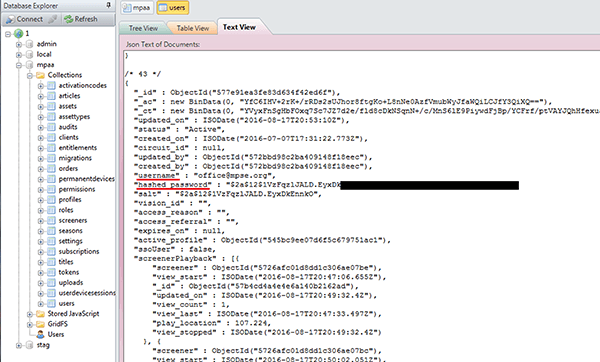Collapse the Collections folder

(x=29, y=75)
